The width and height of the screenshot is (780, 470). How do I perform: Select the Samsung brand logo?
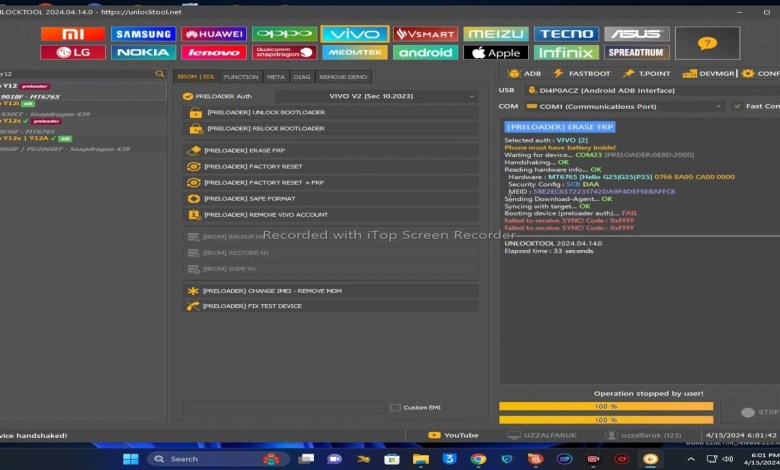coord(143,34)
